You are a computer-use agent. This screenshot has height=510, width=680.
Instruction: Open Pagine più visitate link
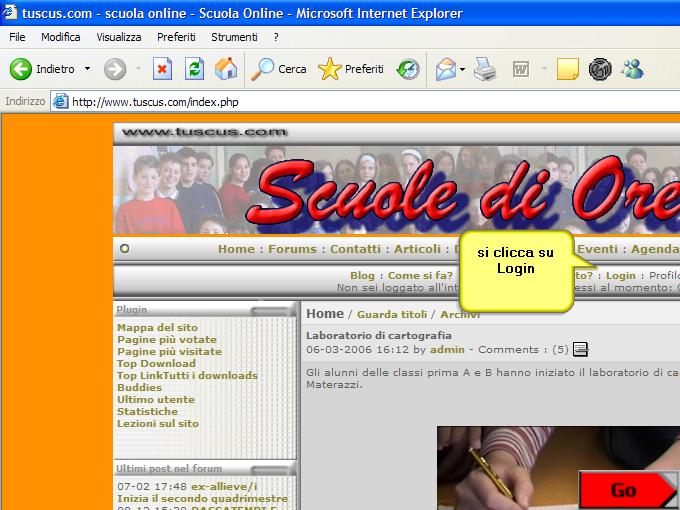tap(170, 351)
